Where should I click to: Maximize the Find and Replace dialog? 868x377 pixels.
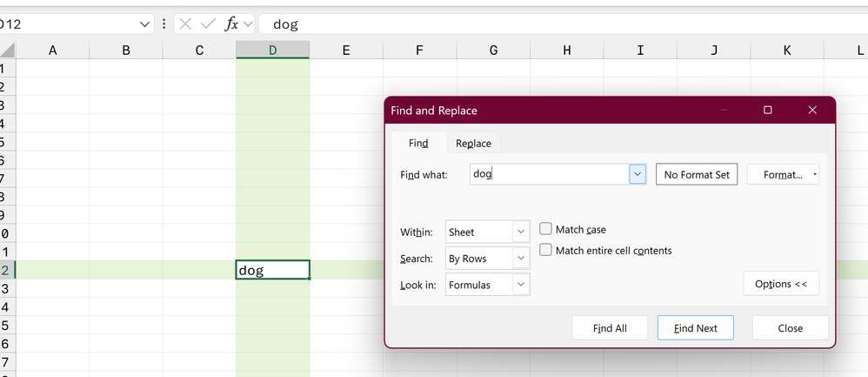[767, 111]
